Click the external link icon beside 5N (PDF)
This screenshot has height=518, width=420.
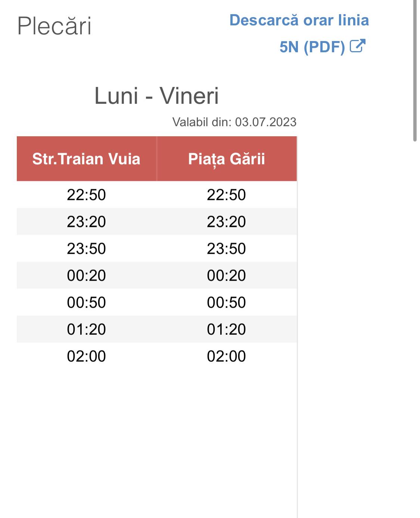tap(357, 46)
